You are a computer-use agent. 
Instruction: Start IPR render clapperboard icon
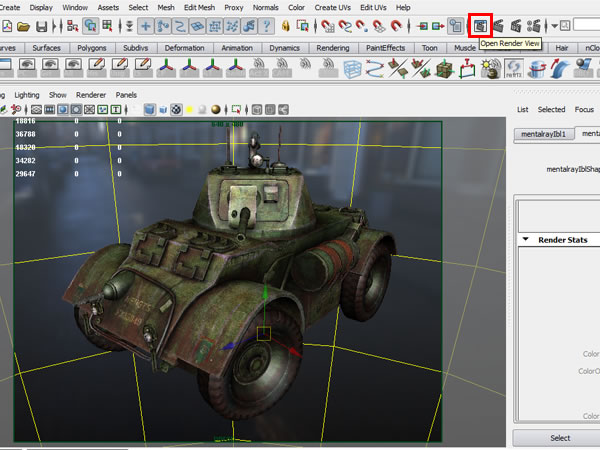(516, 26)
